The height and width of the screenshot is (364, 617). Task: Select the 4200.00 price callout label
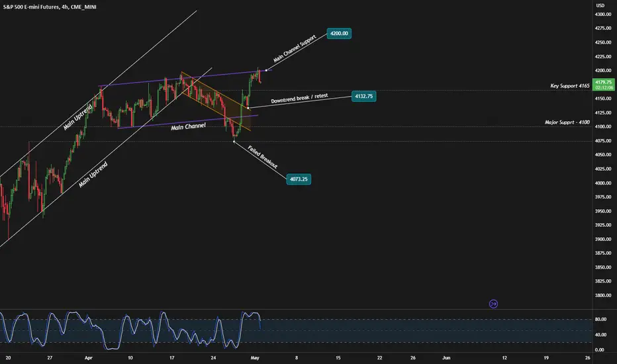(339, 34)
